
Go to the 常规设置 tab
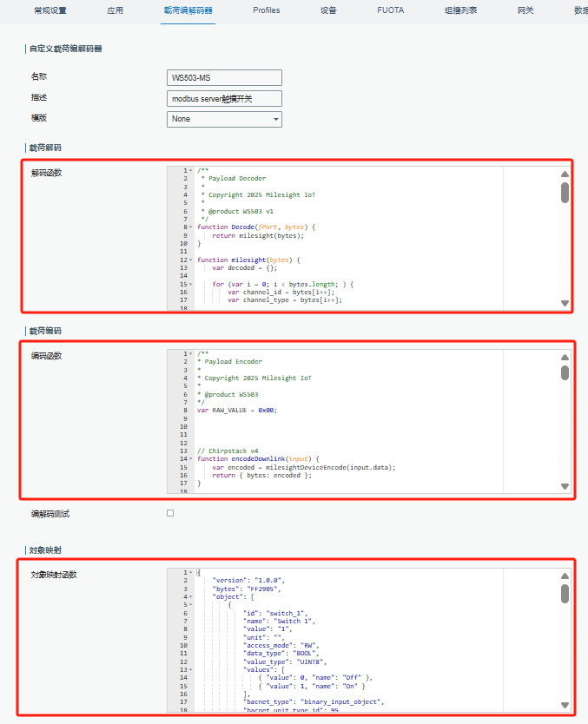pos(50,10)
